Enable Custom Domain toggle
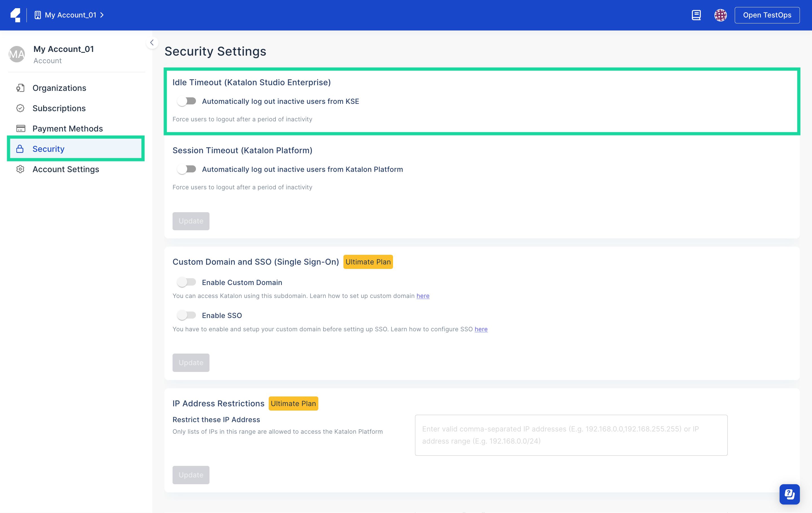This screenshot has width=812, height=513. tap(186, 282)
